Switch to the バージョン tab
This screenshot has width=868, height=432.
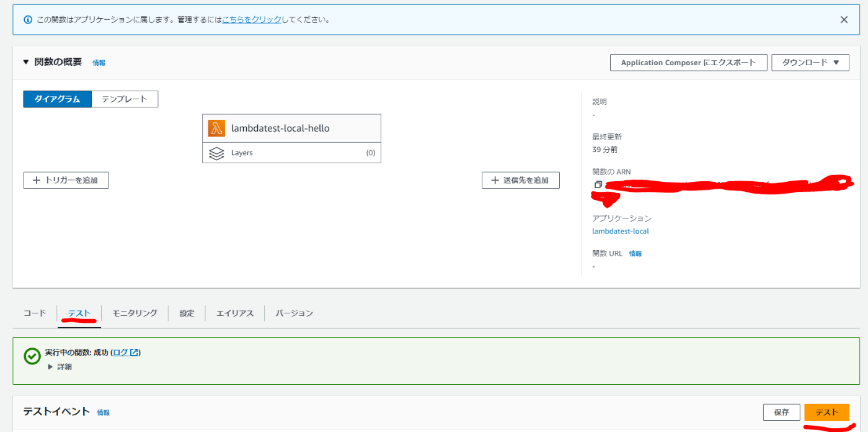pyautogui.click(x=294, y=313)
